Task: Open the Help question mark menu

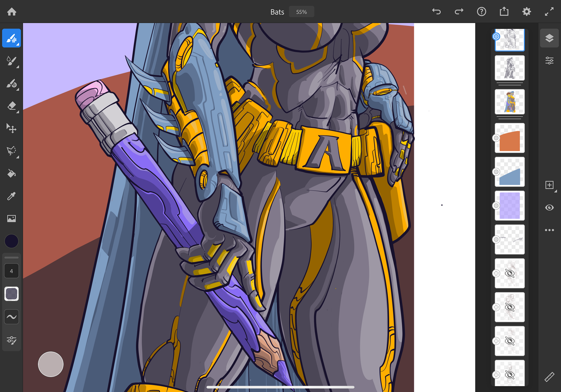Action: pyautogui.click(x=482, y=12)
